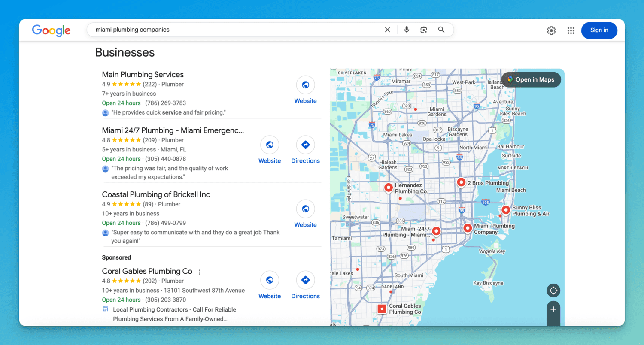644x345 pixels.
Task: Open the settings gear icon
Action: click(551, 30)
